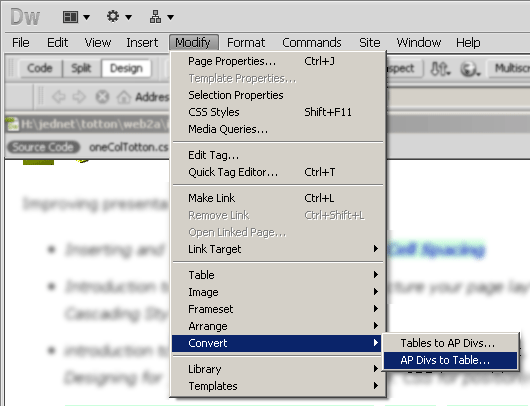Open the Site management icon

pos(155,17)
